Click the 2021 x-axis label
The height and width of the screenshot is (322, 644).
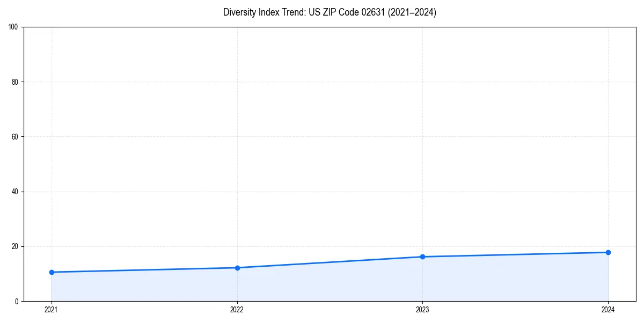51,309
